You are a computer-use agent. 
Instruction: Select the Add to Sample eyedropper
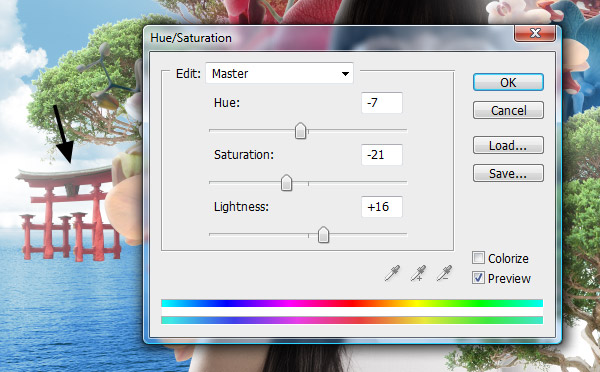click(418, 273)
